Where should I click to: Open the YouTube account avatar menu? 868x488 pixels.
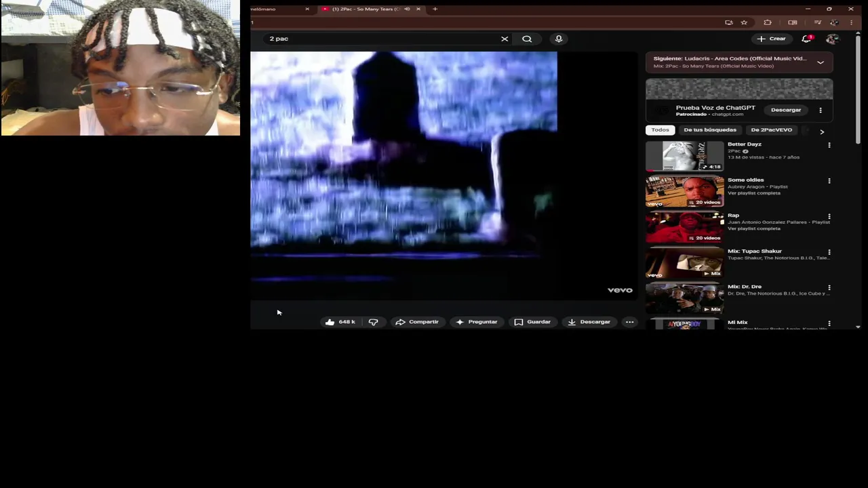tap(832, 39)
